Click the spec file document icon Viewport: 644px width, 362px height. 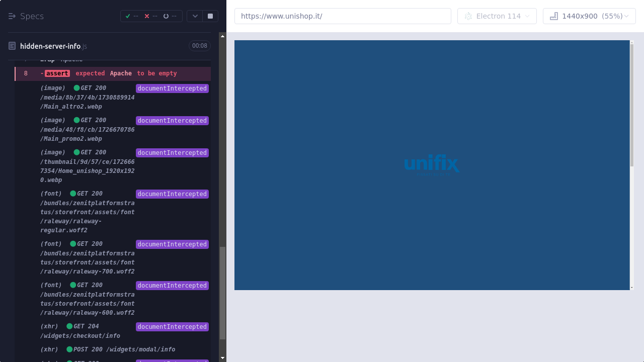[12, 46]
